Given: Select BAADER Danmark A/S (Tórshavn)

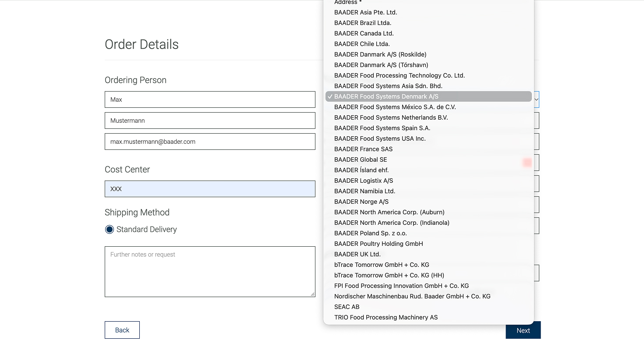Looking at the screenshot, I should (428, 65).
